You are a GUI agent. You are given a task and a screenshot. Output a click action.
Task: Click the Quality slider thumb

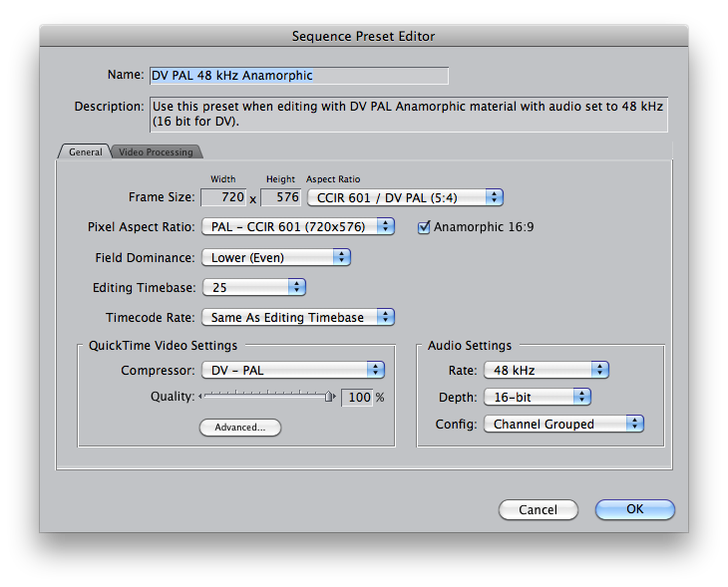(329, 397)
